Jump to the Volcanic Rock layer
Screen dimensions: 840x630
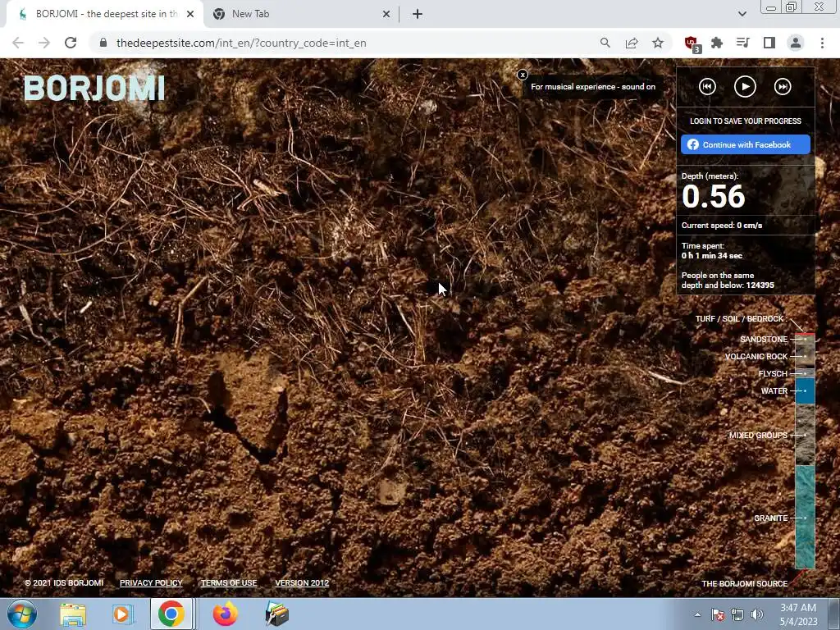point(756,356)
